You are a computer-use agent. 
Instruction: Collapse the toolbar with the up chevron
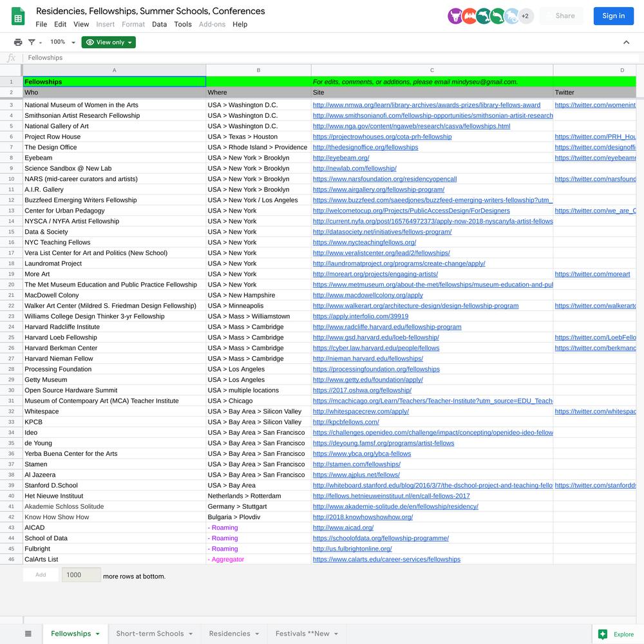(626, 43)
